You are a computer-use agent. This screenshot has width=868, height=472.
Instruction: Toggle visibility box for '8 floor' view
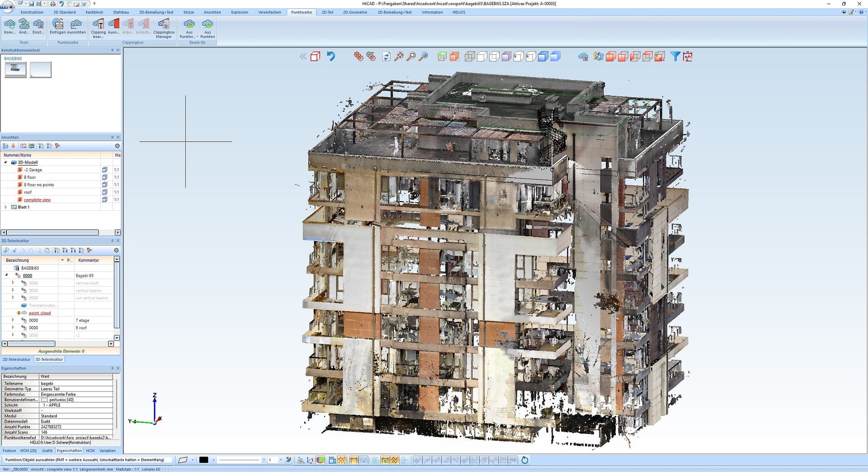105,177
